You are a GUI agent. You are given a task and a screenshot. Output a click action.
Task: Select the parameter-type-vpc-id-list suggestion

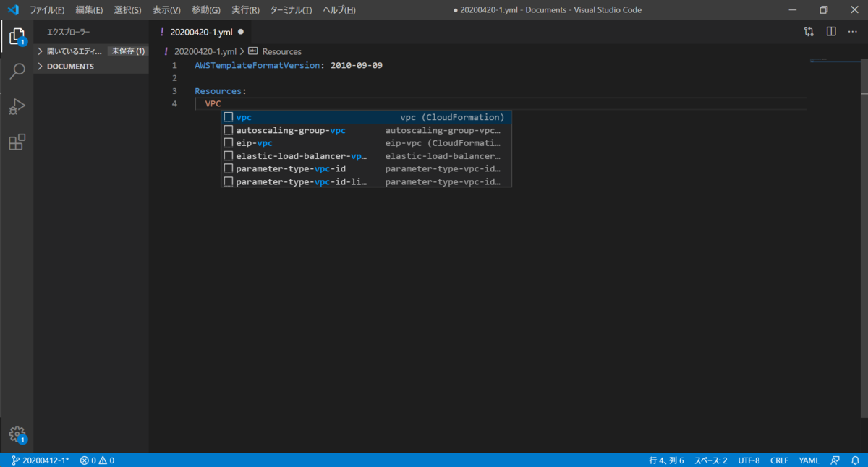click(x=366, y=182)
